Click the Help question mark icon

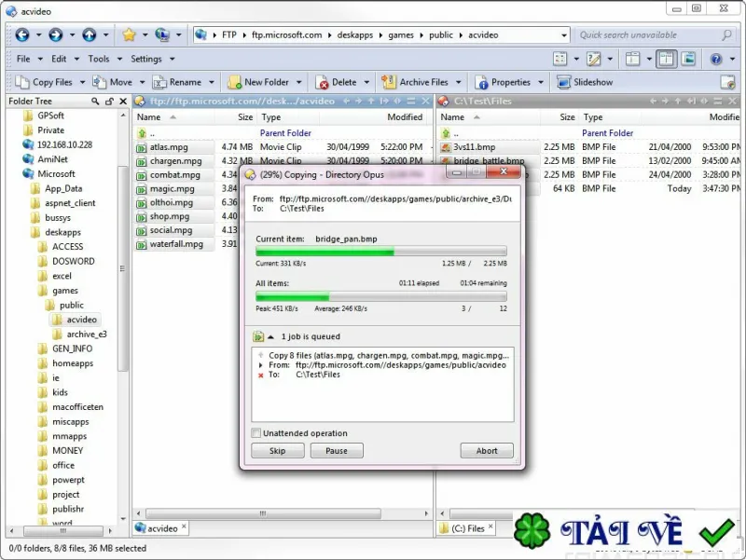pos(716,59)
